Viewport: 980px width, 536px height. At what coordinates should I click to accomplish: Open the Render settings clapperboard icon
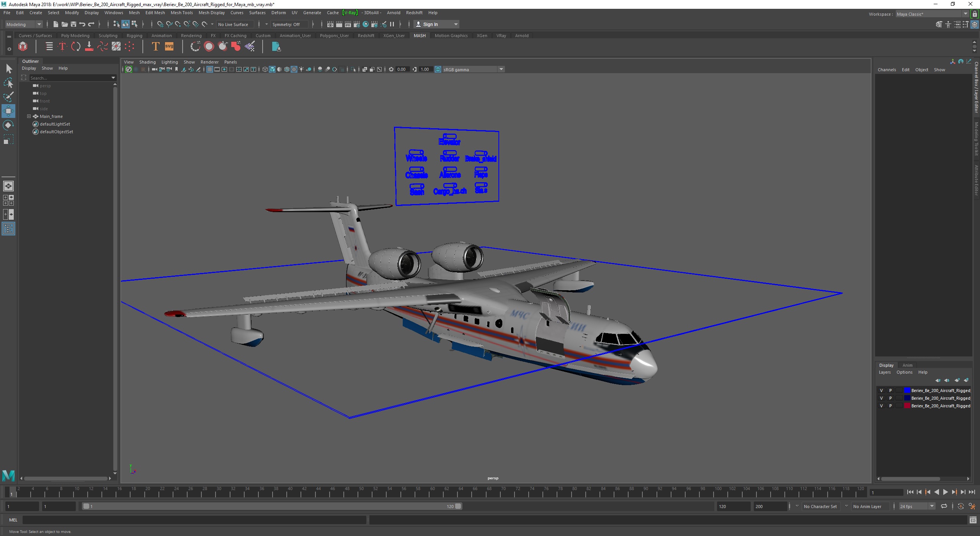tap(356, 24)
